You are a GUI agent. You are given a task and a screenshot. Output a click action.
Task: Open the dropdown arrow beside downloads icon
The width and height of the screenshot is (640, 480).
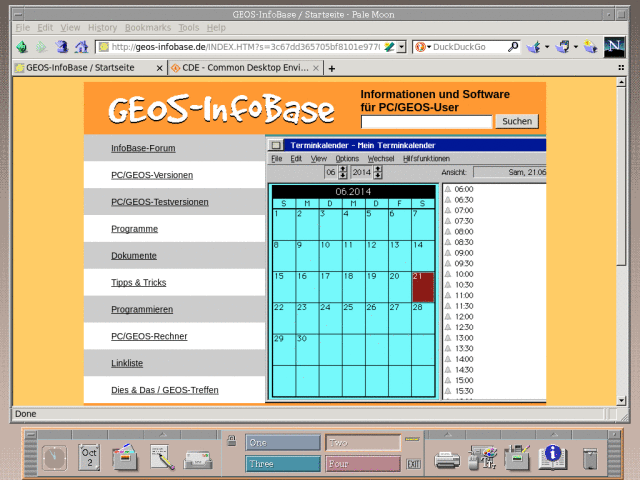(547, 47)
